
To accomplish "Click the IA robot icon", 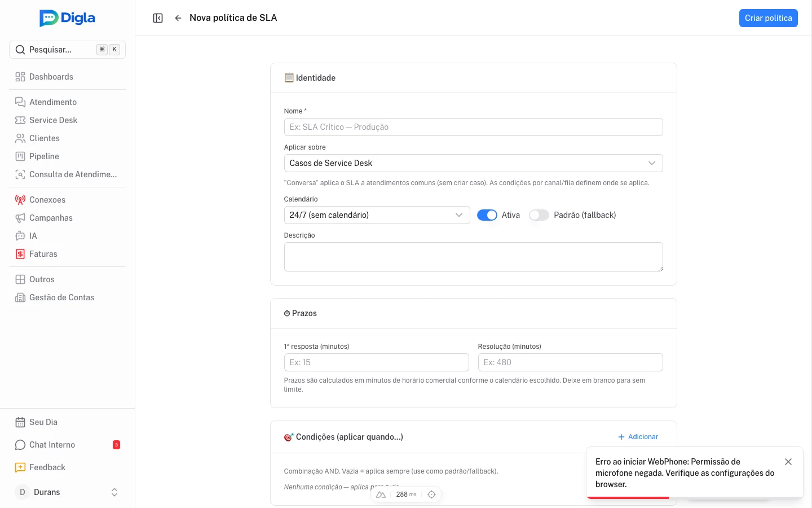I will (x=20, y=236).
